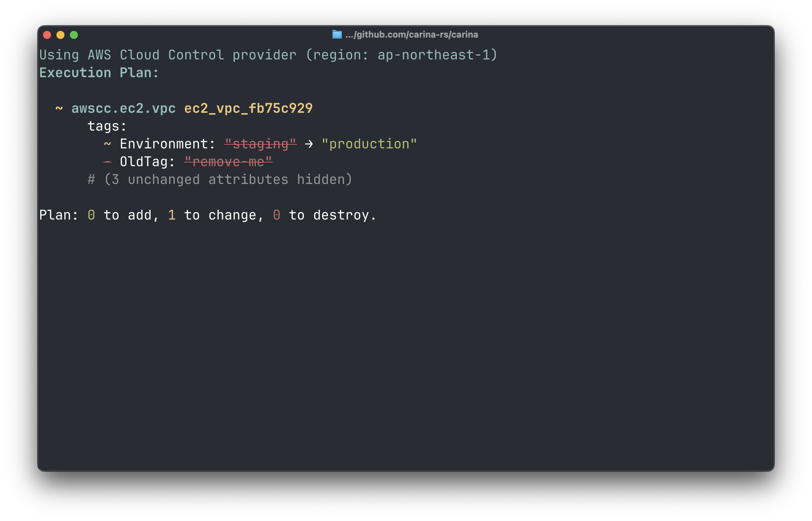Click the ec2_vpc_fb75c929 resource name
812x521 pixels.
coord(249,108)
